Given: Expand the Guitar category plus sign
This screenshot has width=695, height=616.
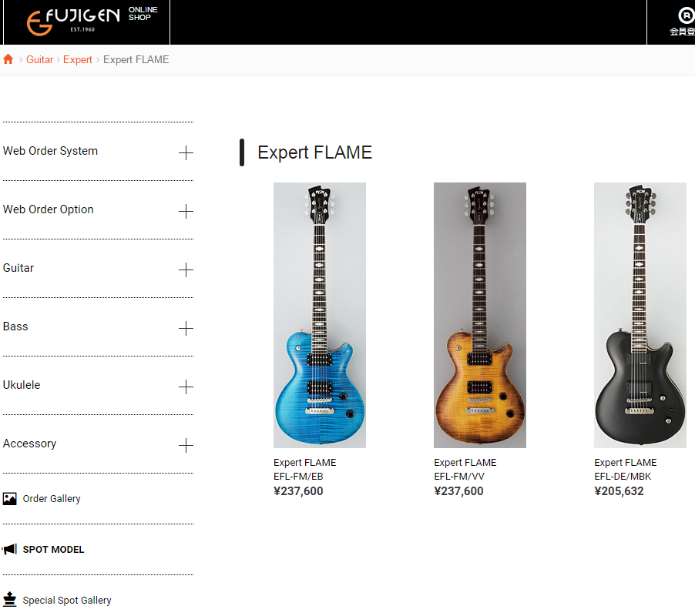Looking at the screenshot, I should pos(186,269).
